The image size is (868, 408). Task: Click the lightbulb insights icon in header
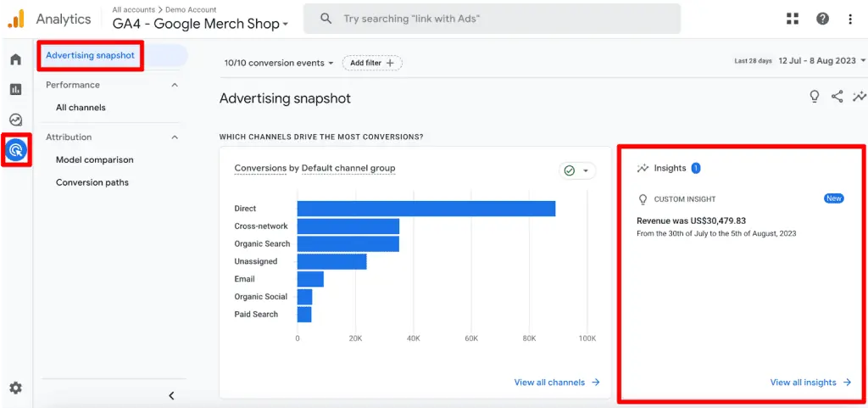coord(815,97)
